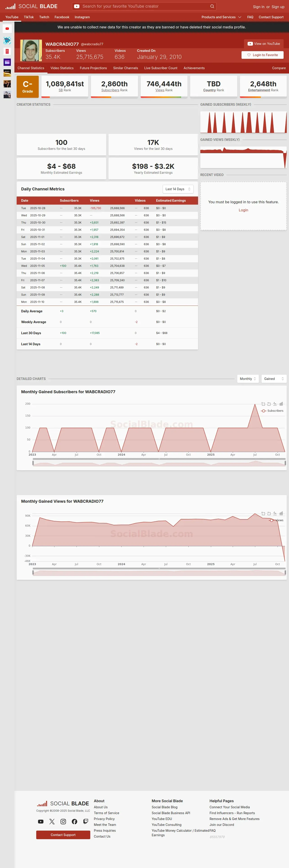Viewport: 289px width, 868px height.
Task: Open the Gained chart type dropdown
Action: [x=274, y=379]
